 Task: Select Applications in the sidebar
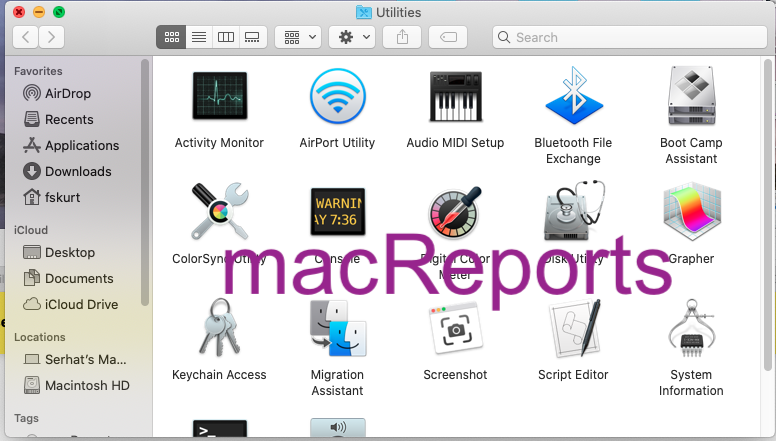(81, 145)
